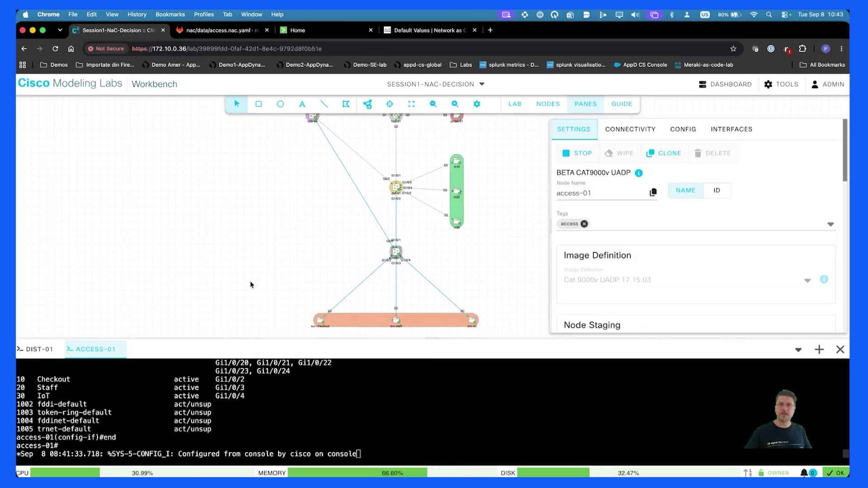The height and width of the screenshot is (488, 868).
Task: Click the share nodes toolbar icon
Action: (x=368, y=104)
